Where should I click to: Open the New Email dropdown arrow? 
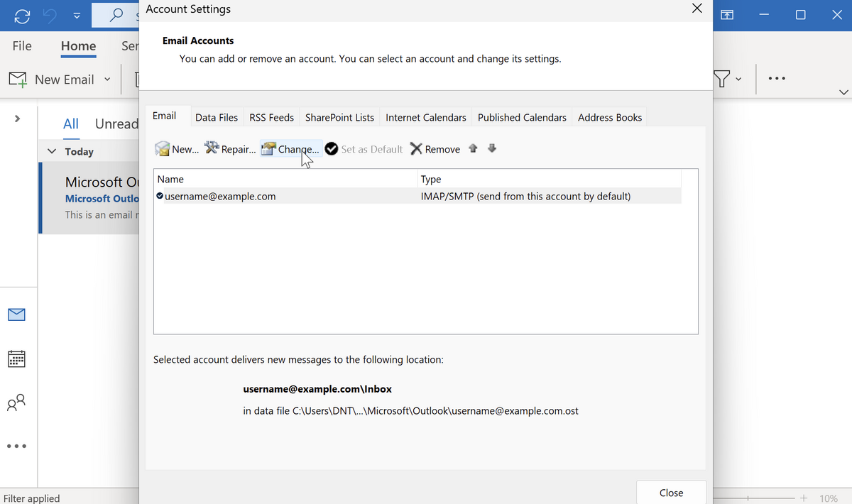click(108, 80)
